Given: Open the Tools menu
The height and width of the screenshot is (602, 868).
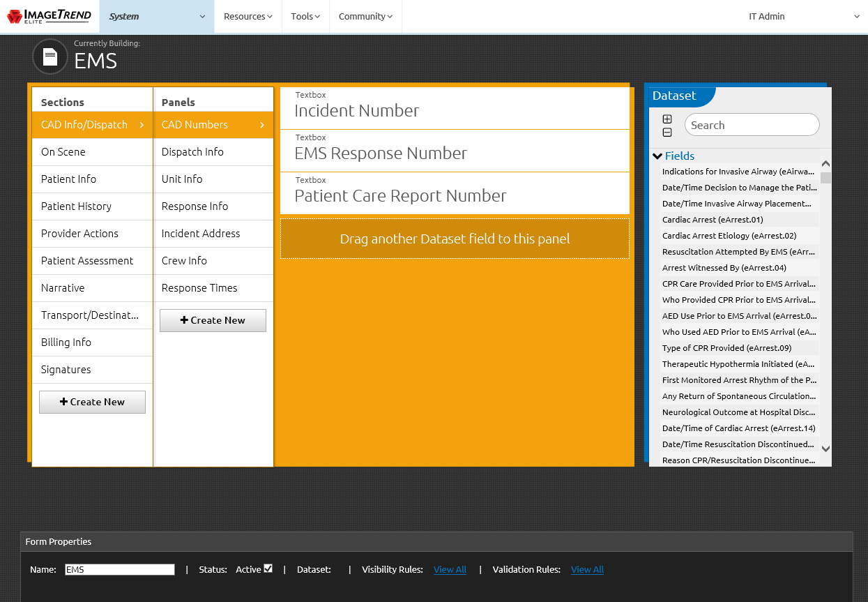Looking at the screenshot, I should [305, 16].
